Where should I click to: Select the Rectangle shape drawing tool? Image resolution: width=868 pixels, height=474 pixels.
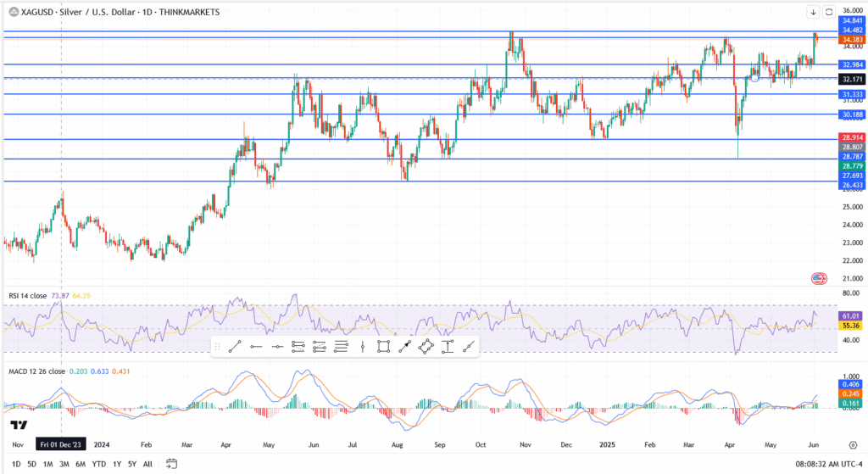(x=383, y=346)
